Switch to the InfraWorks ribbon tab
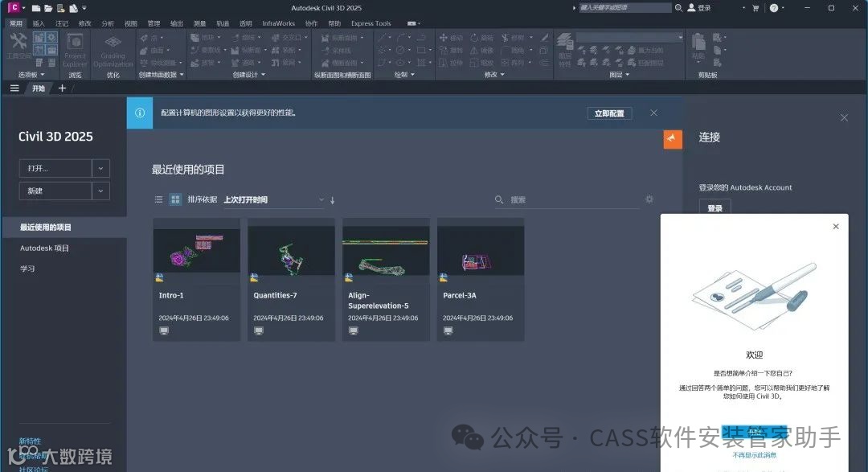 [278, 23]
